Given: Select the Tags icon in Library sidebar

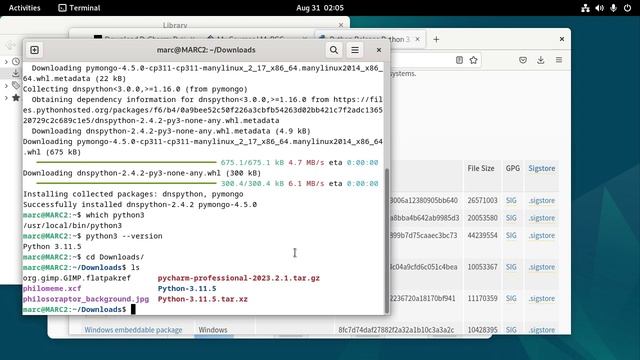Looking at the screenshot, I should pos(16,85).
